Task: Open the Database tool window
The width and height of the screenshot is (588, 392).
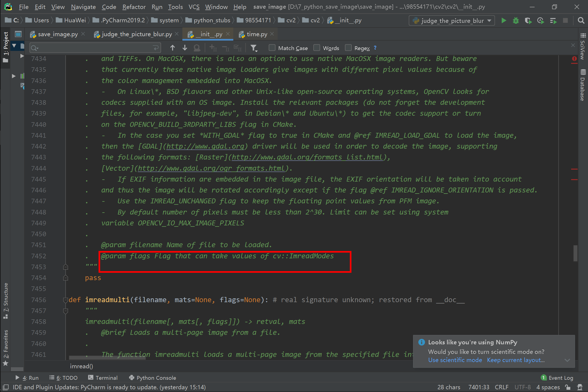Action: pos(583,85)
